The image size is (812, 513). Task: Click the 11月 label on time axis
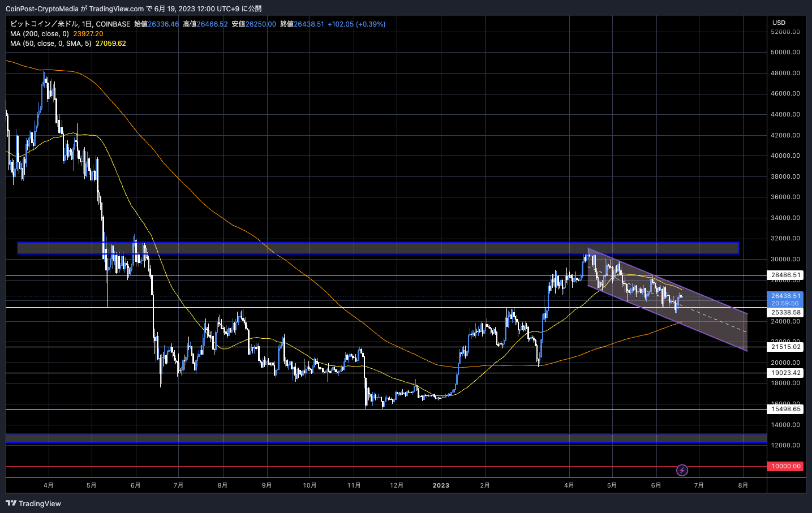click(x=354, y=485)
